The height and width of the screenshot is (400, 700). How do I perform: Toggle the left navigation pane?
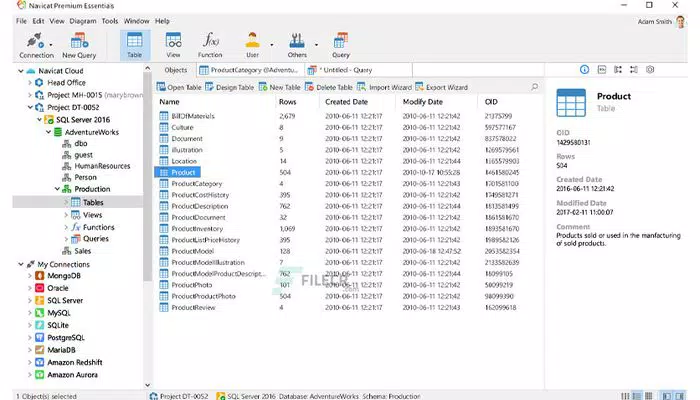667,396
